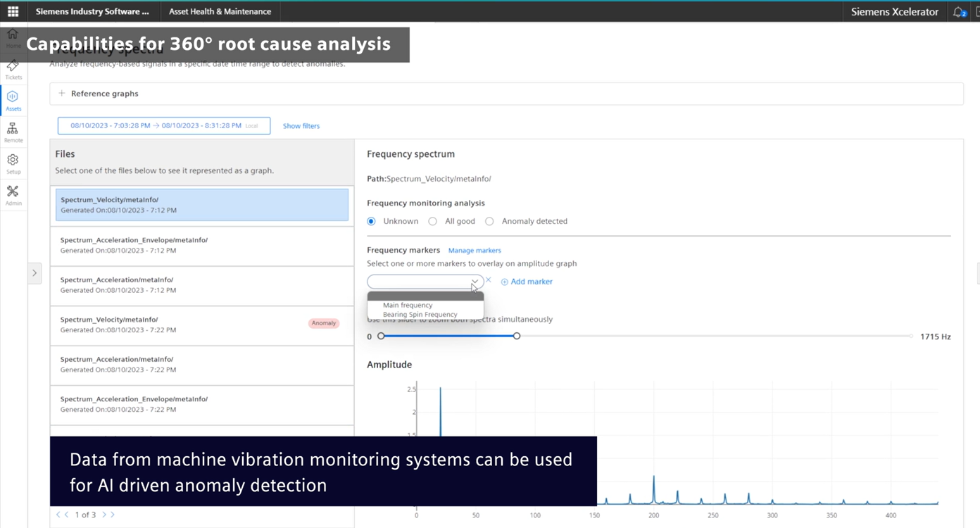
Task: Open the app launcher grid icon
Action: (13, 11)
